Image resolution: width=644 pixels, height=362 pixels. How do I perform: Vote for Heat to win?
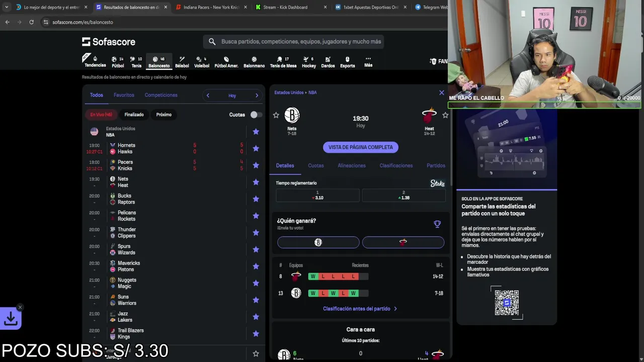[403, 242]
